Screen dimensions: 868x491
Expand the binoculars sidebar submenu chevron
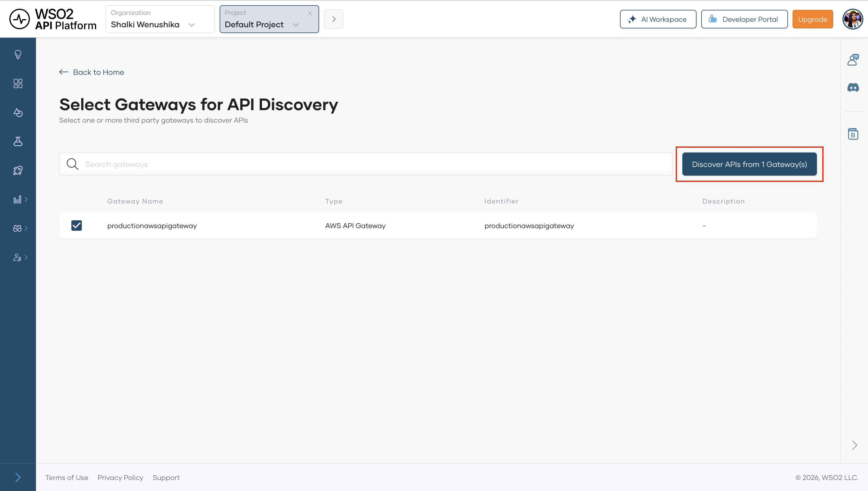[x=26, y=228]
